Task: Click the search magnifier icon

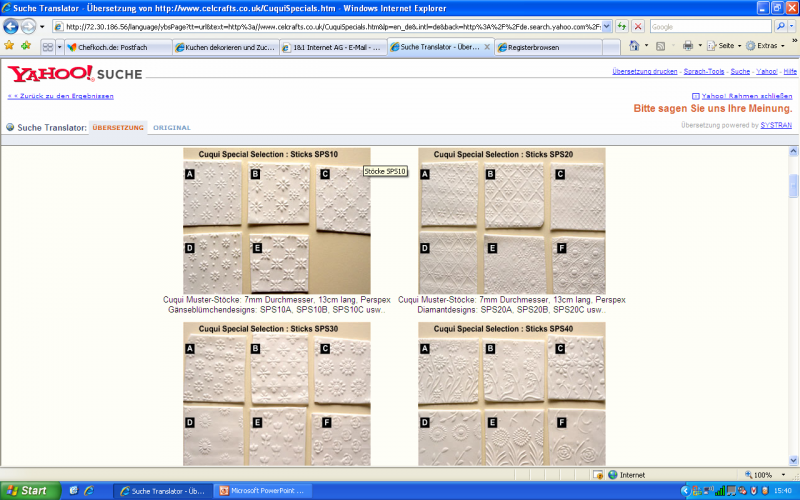Action: (779, 26)
